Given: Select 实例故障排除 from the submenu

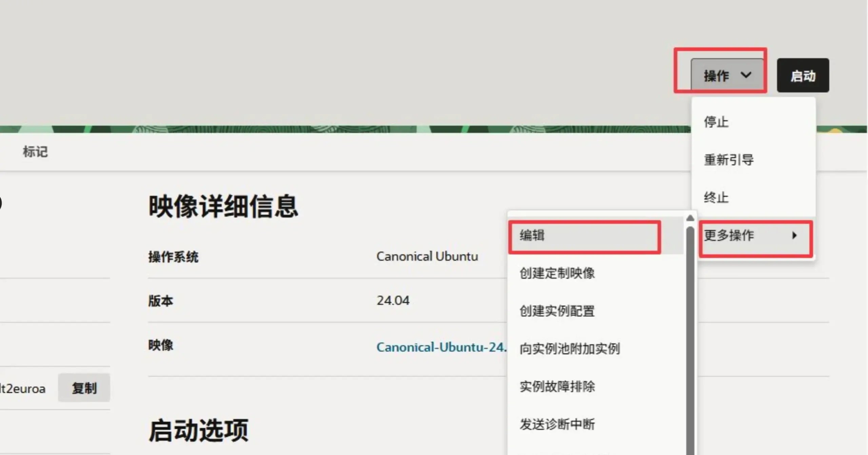Looking at the screenshot, I should [x=595, y=386].
